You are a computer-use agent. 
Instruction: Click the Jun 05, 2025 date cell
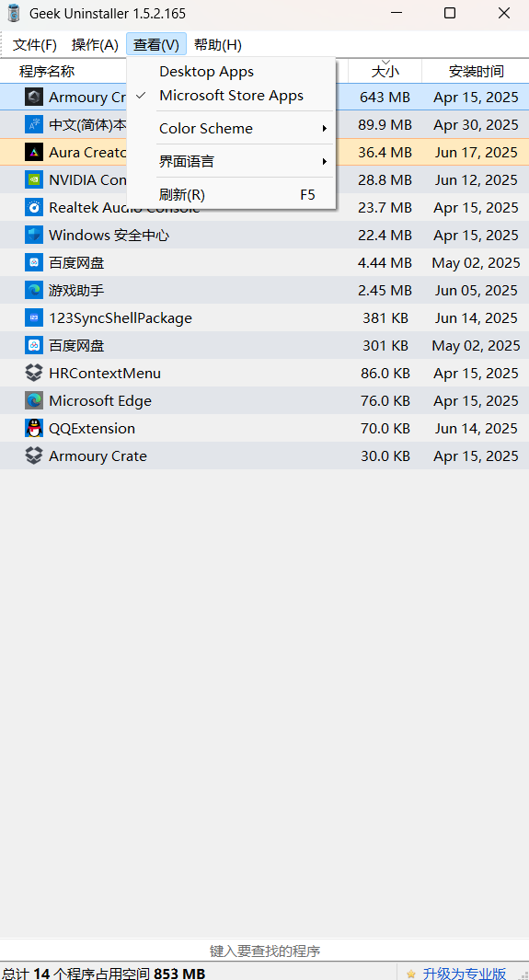(x=476, y=290)
